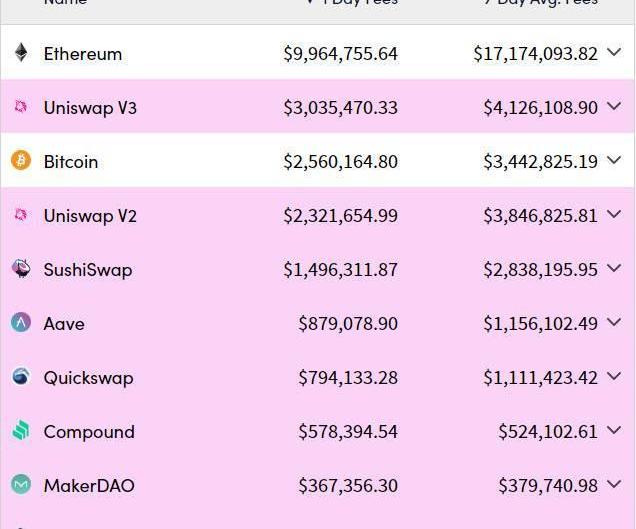Click the Ethereum diamond logo icon

click(21, 53)
